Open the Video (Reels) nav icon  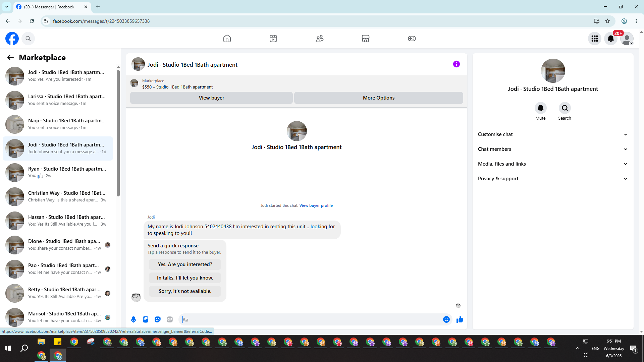click(273, 39)
